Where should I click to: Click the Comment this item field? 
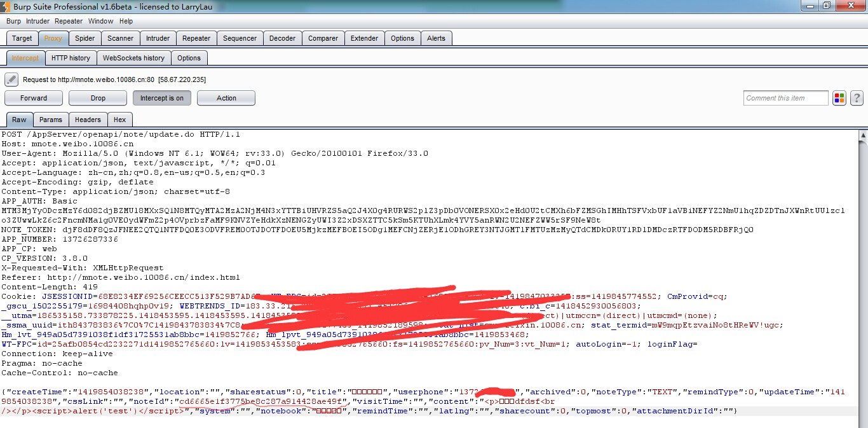(x=786, y=98)
